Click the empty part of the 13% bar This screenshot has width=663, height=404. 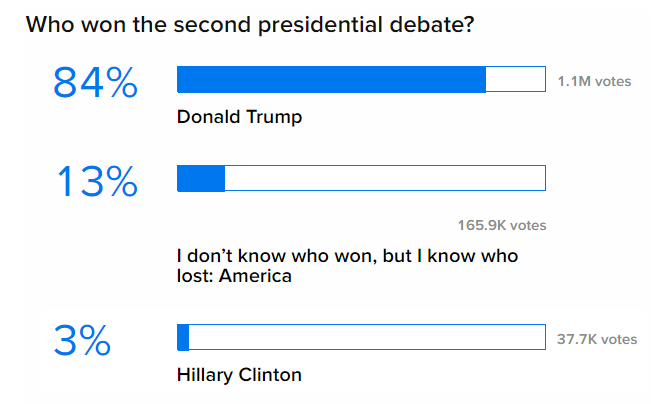click(x=385, y=178)
